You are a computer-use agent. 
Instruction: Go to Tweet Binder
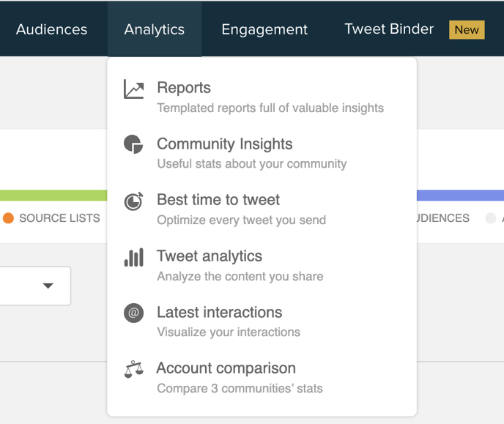tap(389, 29)
